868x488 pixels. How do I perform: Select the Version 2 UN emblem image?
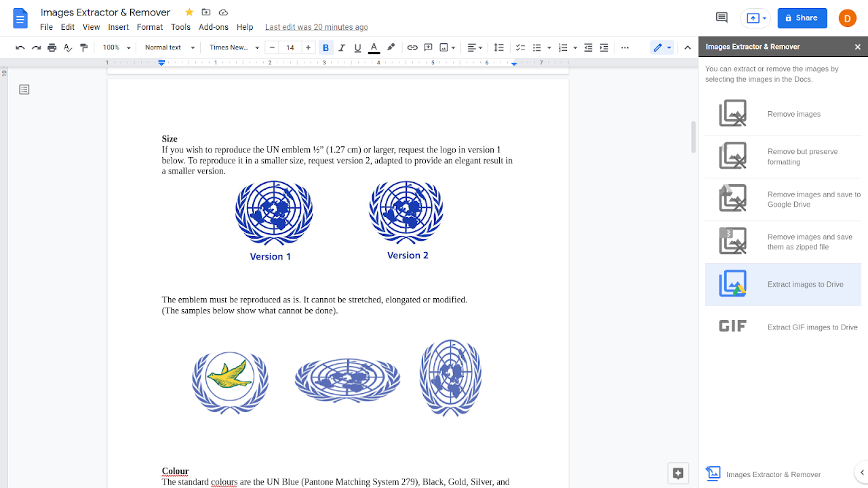click(x=406, y=220)
